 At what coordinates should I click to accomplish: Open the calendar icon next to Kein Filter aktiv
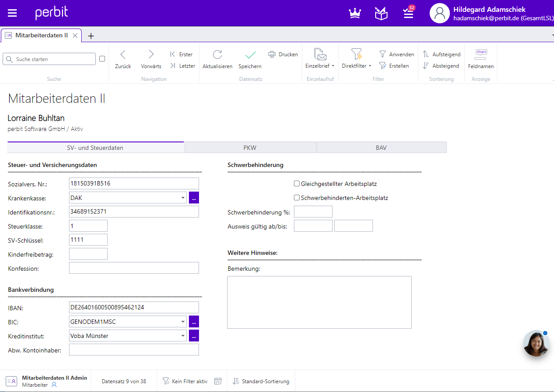(x=217, y=381)
